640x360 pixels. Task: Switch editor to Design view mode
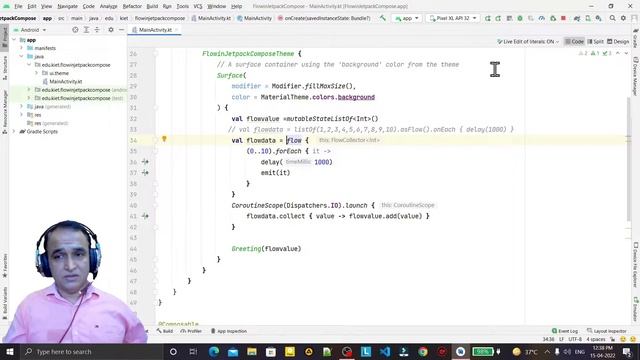[x=618, y=41]
